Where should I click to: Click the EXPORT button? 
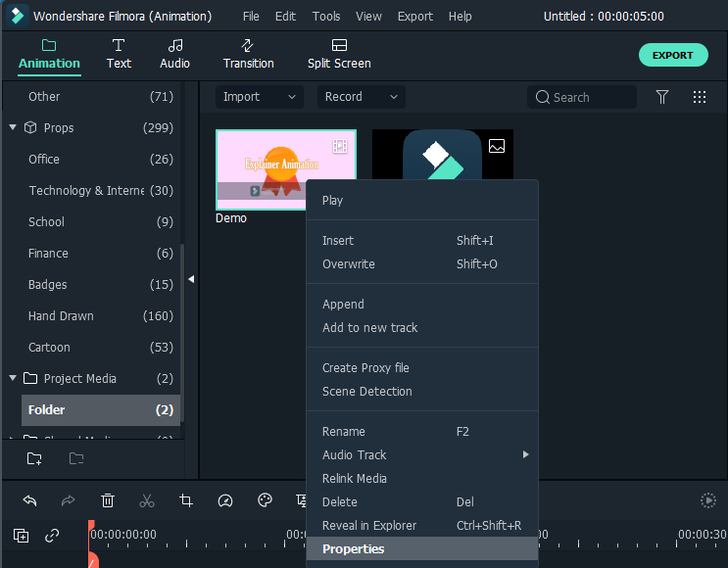pyautogui.click(x=673, y=55)
